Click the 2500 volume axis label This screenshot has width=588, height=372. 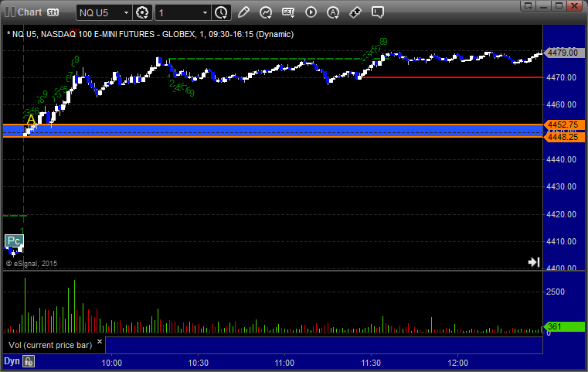coord(556,292)
